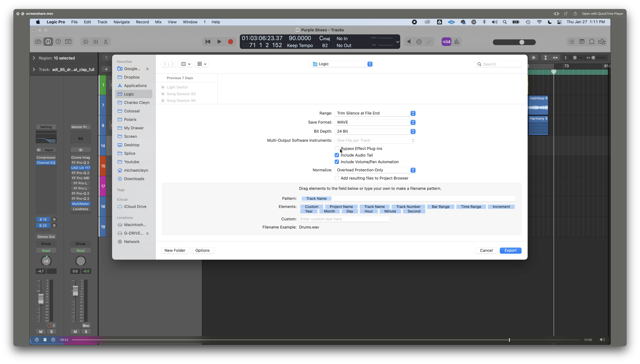Open the Bluetooth menu bar icon

click(x=484, y=22)
